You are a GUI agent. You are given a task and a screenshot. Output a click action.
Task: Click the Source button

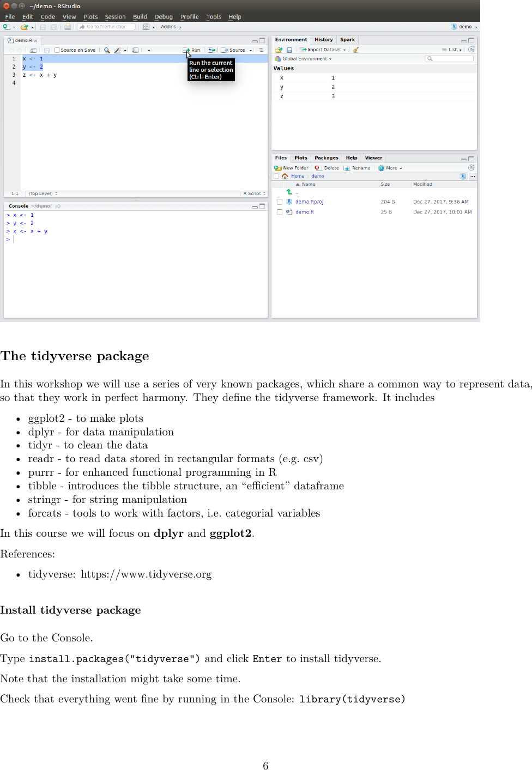click(233, 50)
